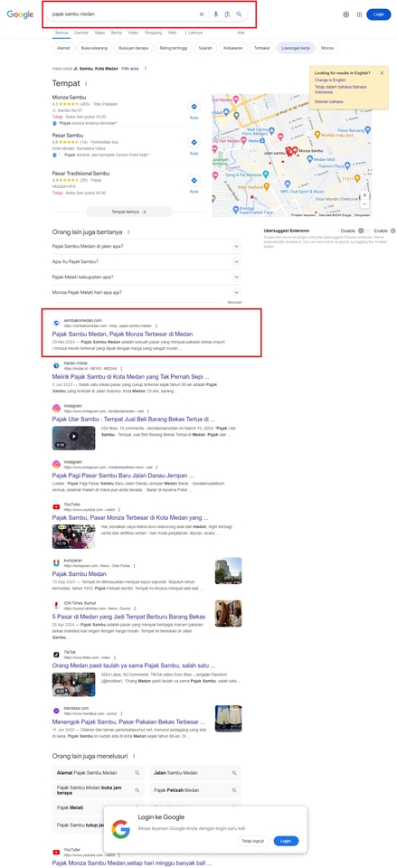The width and height of the screenshot is (397, 868).
Task: Expand Pajak Melati kabupaten apa? question
Action: coord(147,277)
